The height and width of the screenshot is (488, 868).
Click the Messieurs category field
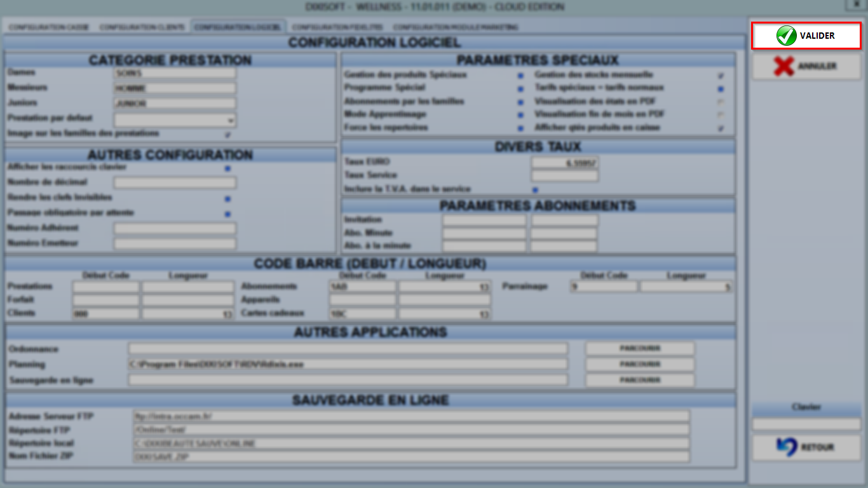pos(175,88)
